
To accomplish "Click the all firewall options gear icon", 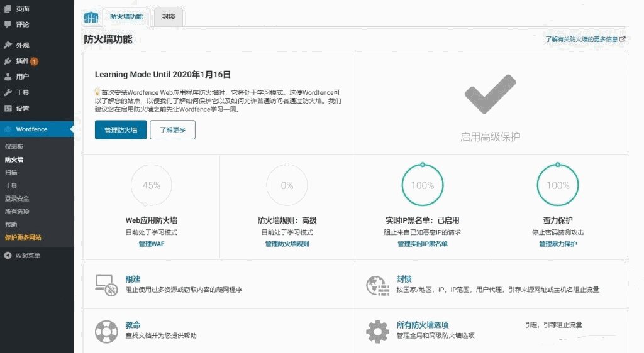I will [x=377, y=330].
